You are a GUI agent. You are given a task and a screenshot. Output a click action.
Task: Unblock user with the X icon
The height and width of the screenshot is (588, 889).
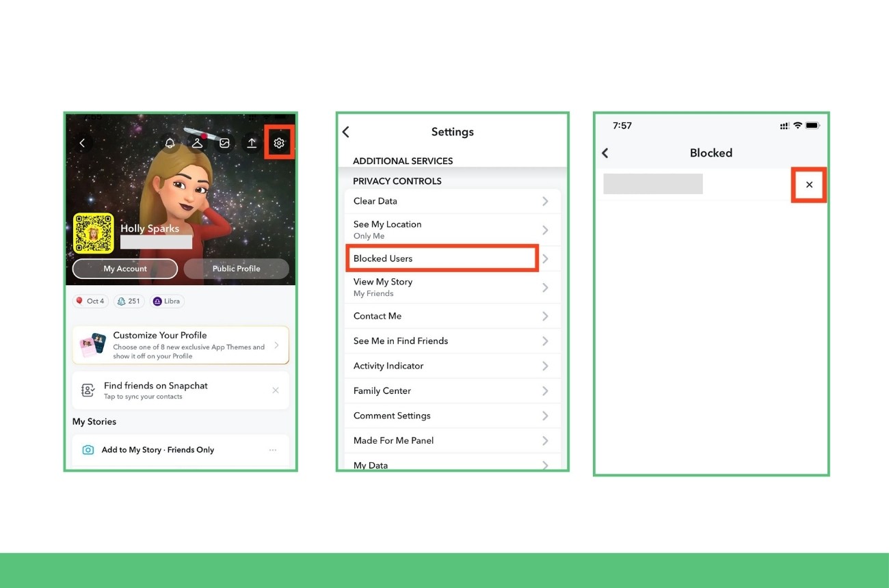[809, 185]
